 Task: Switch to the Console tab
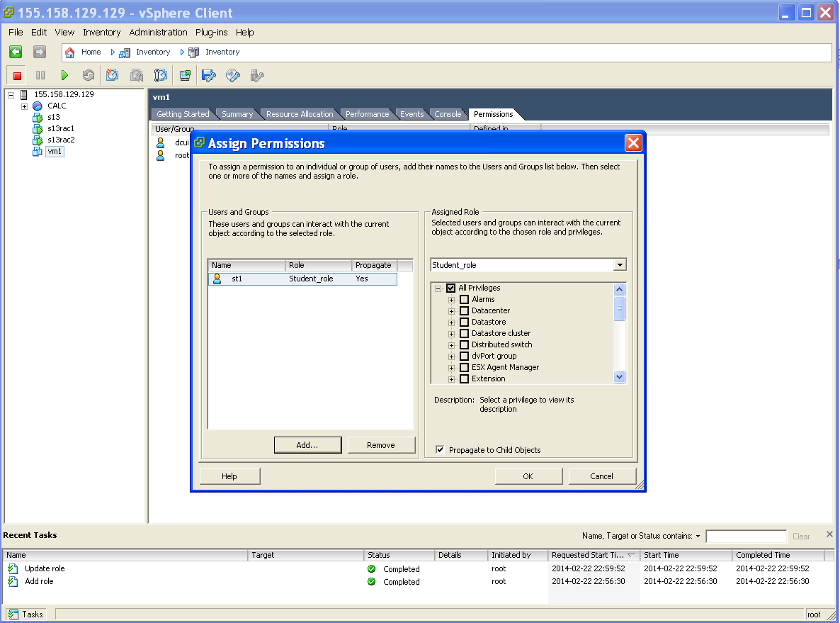pyautogui.click(x=448, y=114)
